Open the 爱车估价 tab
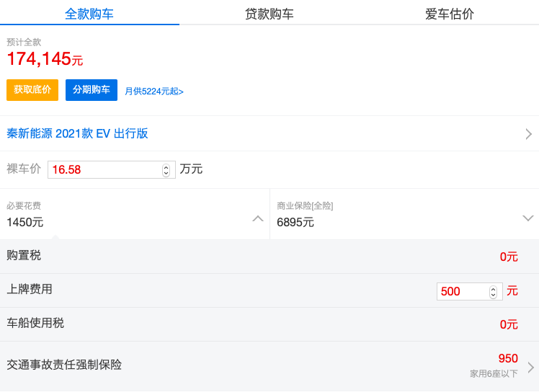This screenshot has height=392, width=539. (449, 14)
